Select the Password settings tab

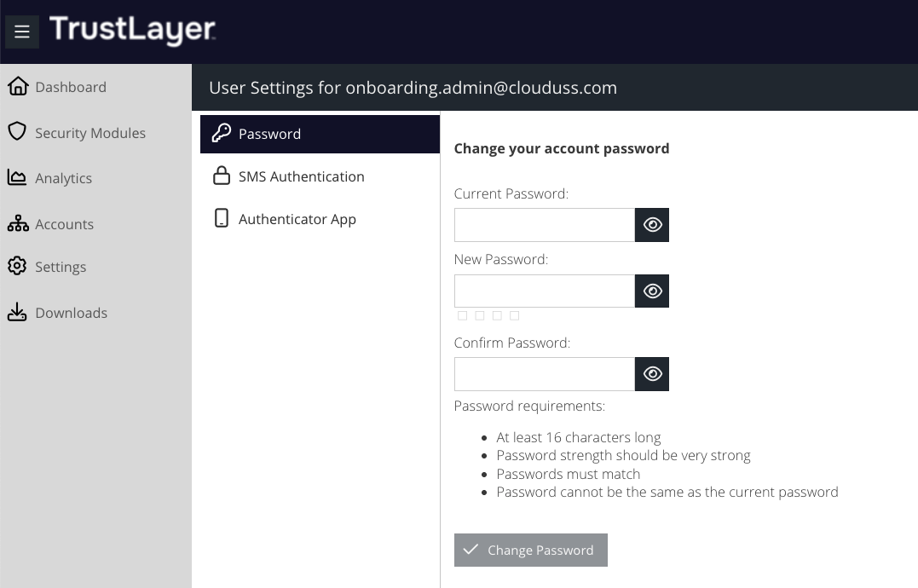click(320, 134)
